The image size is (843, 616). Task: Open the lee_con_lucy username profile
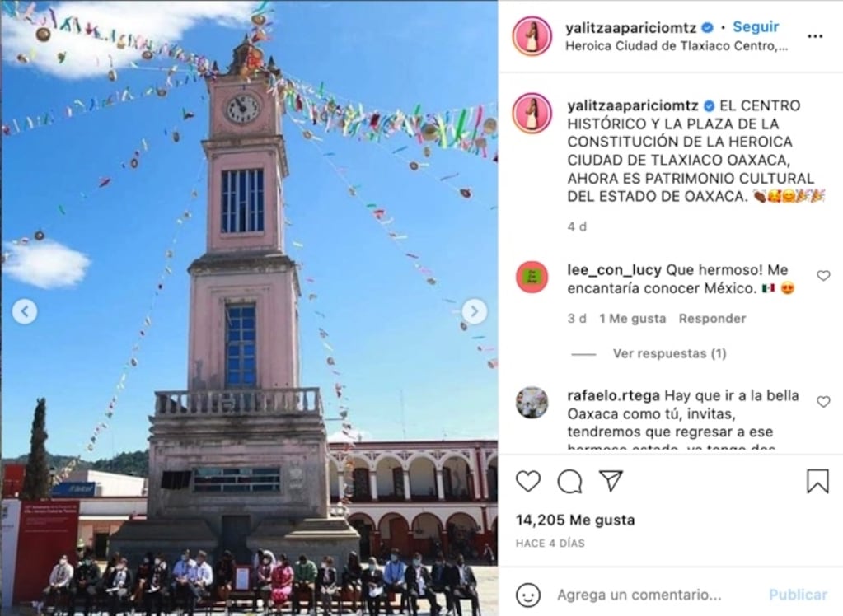(x=614, y=270)
